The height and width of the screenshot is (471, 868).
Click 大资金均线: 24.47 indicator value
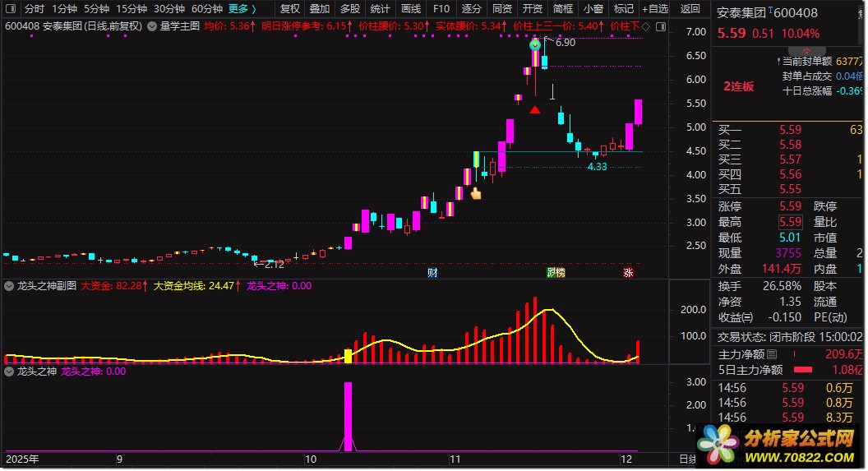click(196, 286)
